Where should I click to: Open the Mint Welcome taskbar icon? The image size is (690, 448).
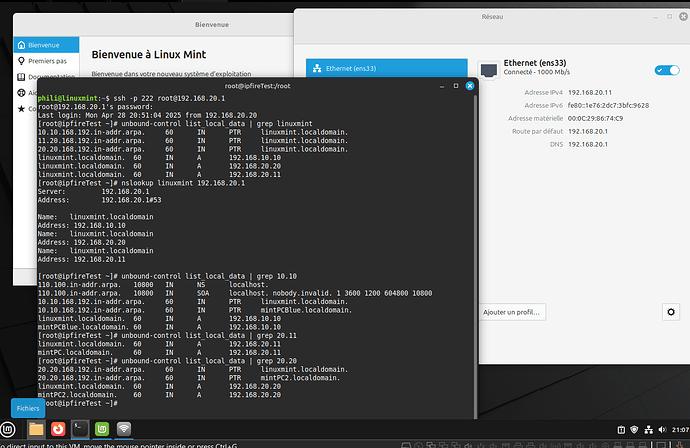coord(102,429)
